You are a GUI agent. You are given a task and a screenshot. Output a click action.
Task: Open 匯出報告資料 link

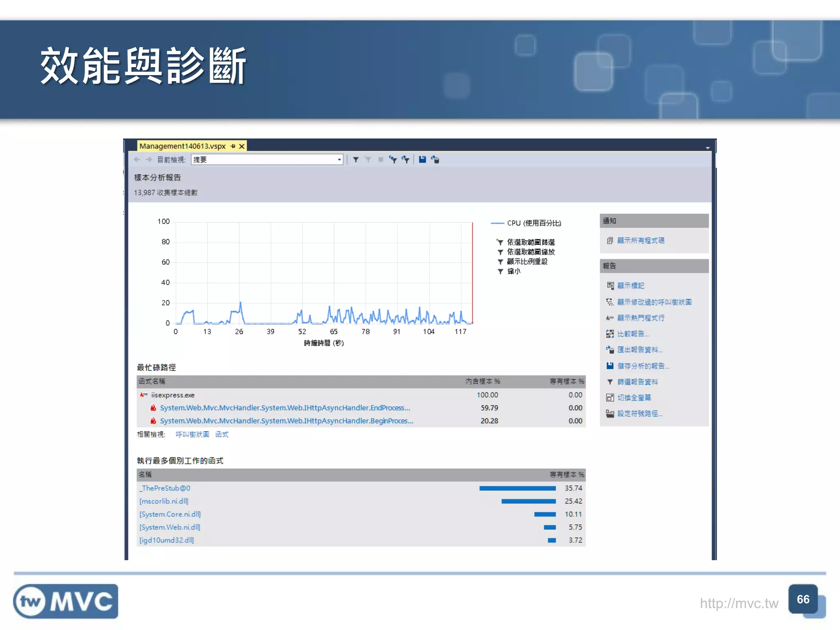point(640,349)
